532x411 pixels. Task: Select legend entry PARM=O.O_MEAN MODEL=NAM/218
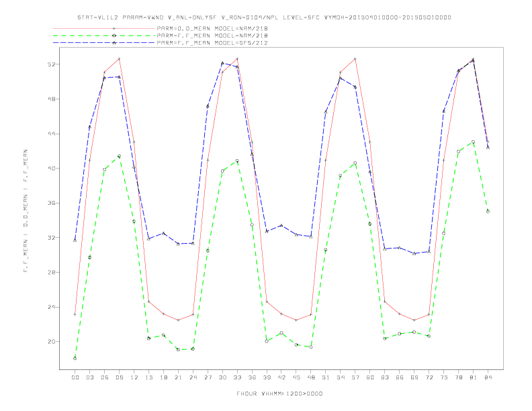pos(212,29)
